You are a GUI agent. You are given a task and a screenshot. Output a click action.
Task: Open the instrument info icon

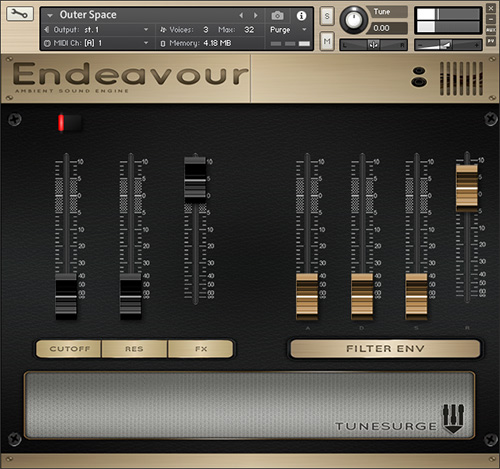301,16
